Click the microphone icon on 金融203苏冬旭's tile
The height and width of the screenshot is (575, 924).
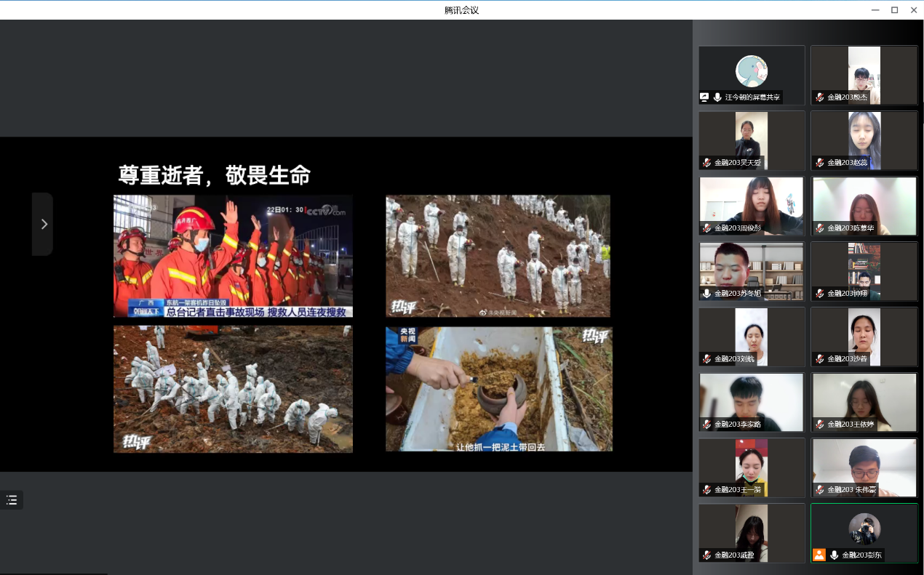pos(706,293)
